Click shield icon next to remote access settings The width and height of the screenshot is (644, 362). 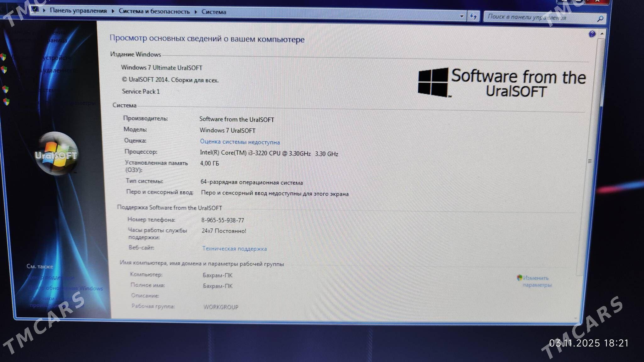(x=4, y=69)
